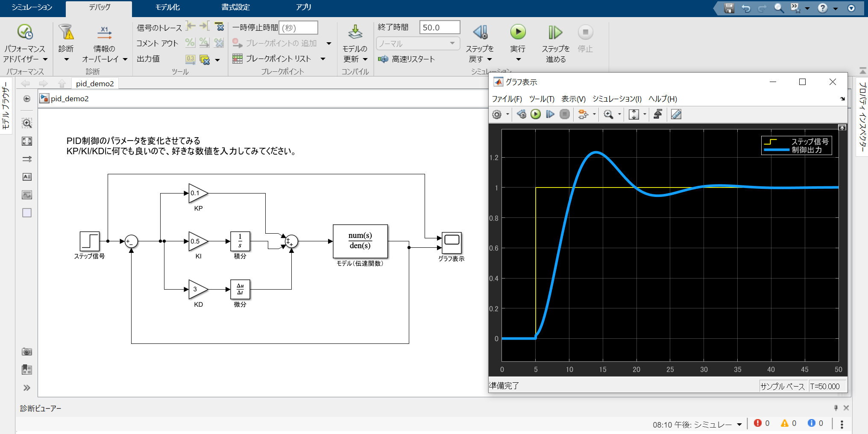Toggle the signal legend in the scope plot

(x=796, y=146)
